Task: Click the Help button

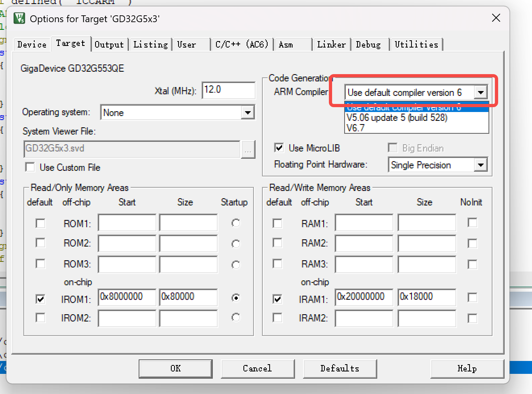Action: (467, 368)
